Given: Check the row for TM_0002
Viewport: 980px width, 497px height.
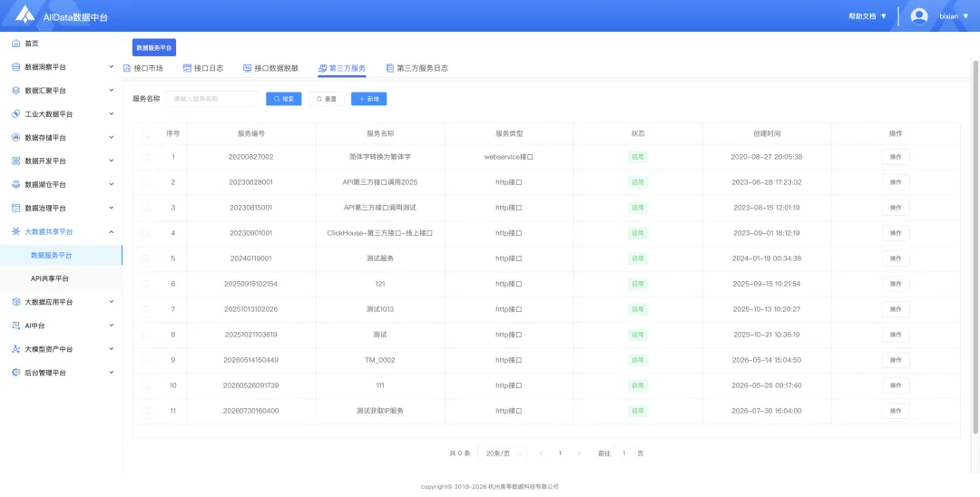Looking at the screenshot, I should (145, 360).
